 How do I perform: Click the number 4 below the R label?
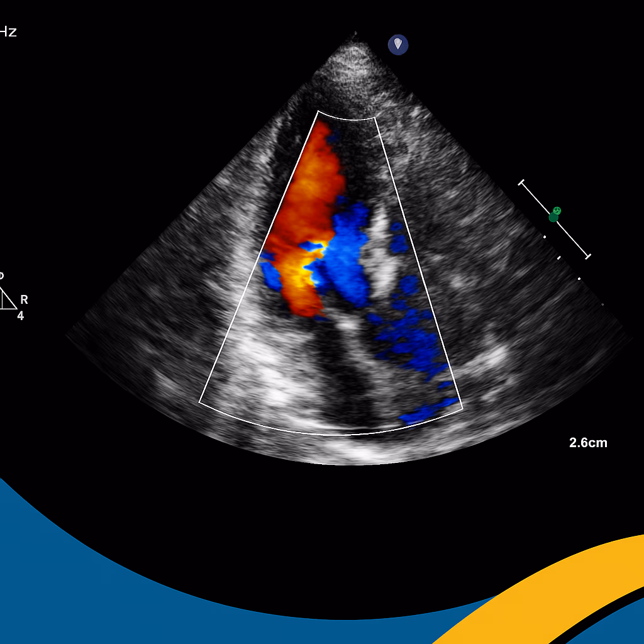click(x=20, y=316)
